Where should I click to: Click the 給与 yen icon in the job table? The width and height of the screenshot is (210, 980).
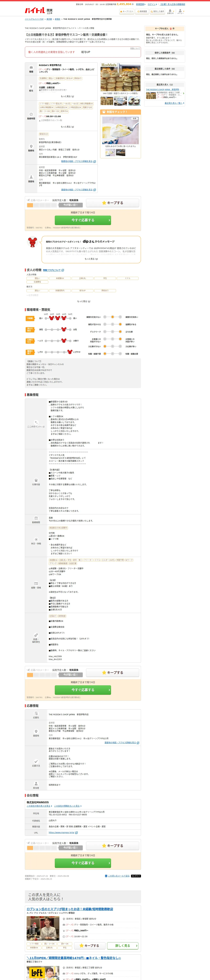pyautogui.click(x=31, y=87)
